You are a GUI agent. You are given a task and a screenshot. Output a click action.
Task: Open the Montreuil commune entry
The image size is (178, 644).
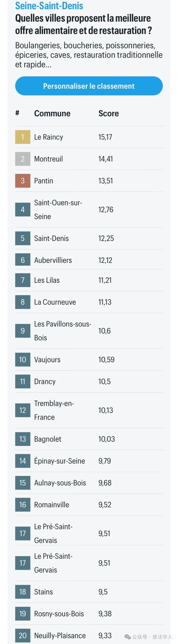[49, 159]
